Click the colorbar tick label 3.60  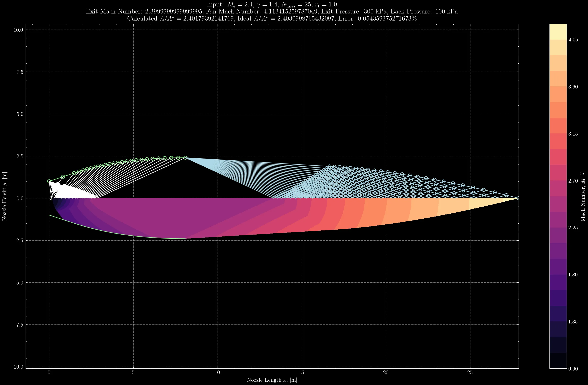click(573, 87)
